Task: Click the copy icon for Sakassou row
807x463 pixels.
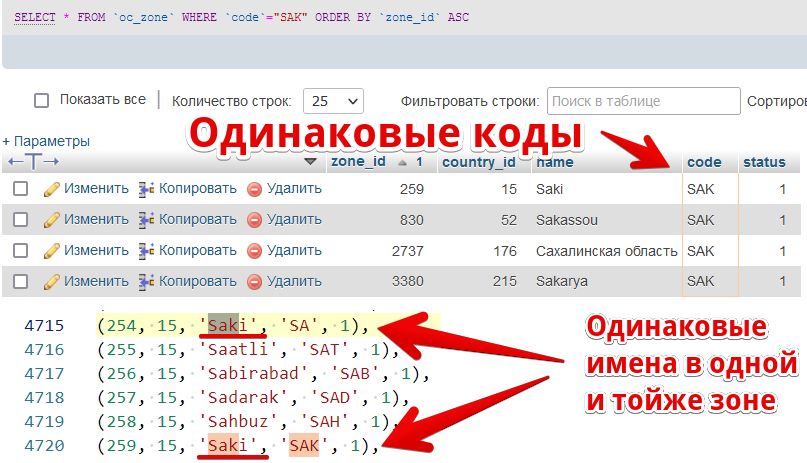Action: pyautogui.click(x=147, y=220)
